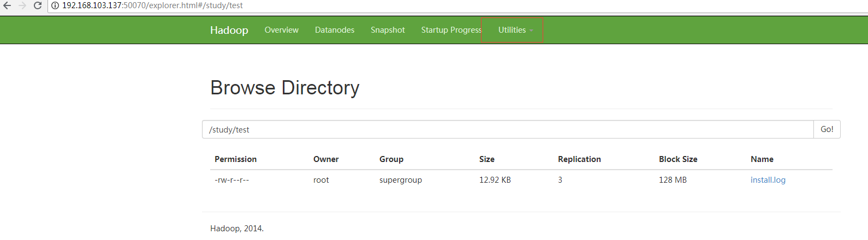Click the 12.92 KB size value
Viewport: 868px width, 240px height.
pos(495,180)
